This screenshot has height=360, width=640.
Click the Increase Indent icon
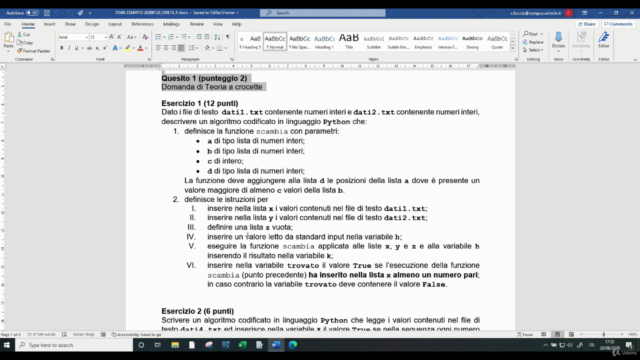click(x=207, y=37)
